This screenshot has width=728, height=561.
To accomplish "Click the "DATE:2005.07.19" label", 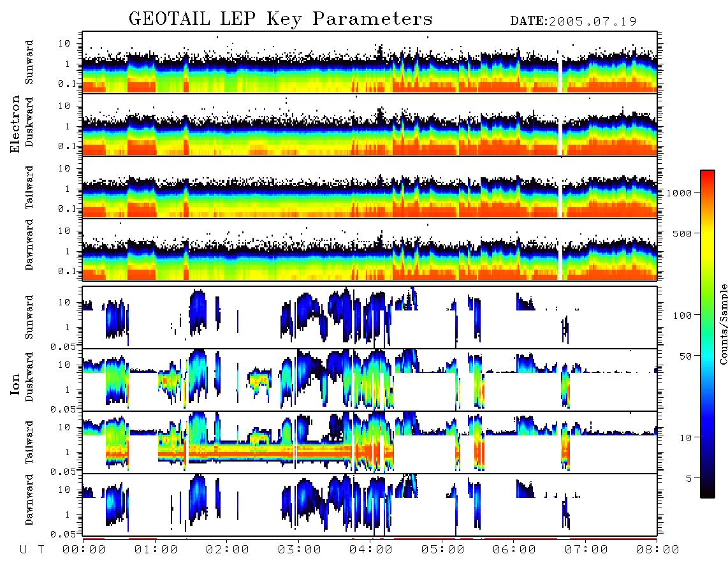I will tap(573, 22).
